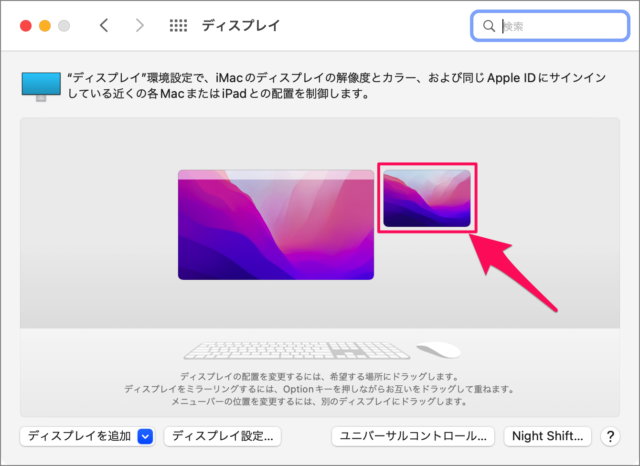This screenshot has height=466, width=640.
Task: Open ユニバーサルコントロール... settings
Action: click(x=413, y=436)
